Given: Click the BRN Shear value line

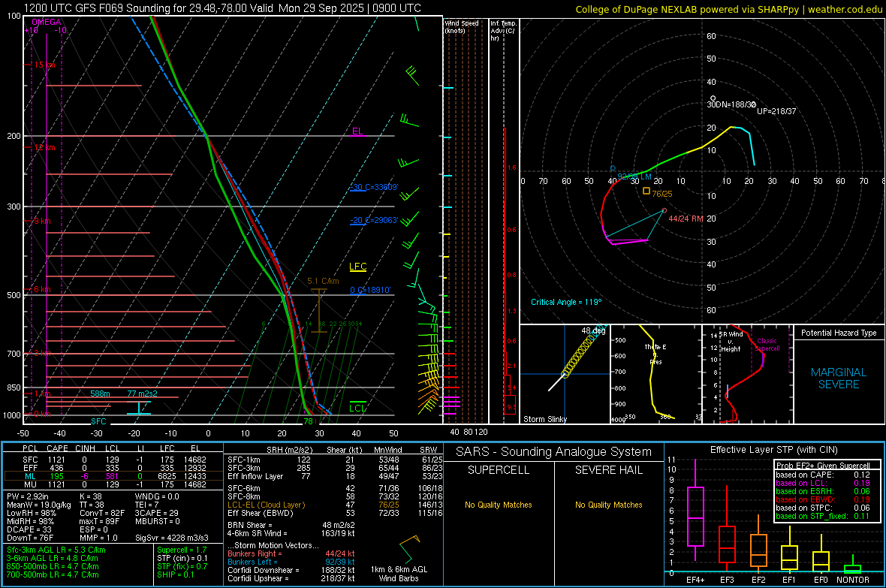Looking at the screenshot, I should (x=291, y=525).
